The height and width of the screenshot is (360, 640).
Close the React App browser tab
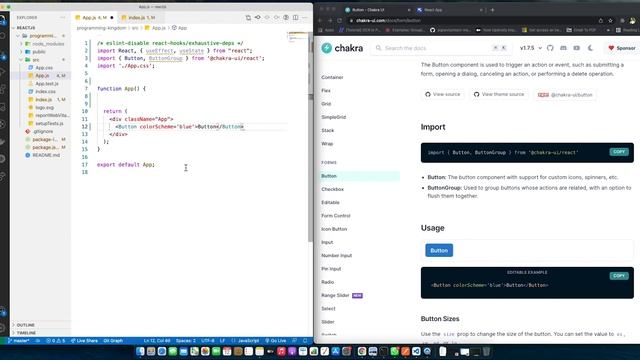(481, 10)
